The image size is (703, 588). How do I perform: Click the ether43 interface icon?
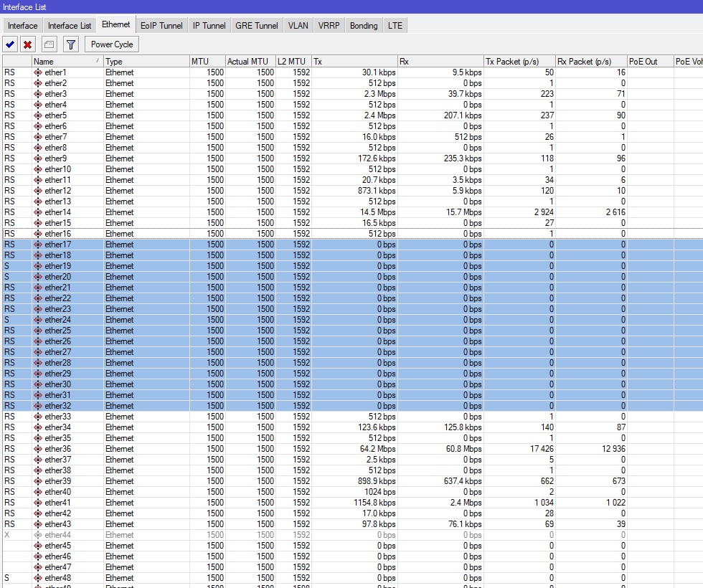(38, 524)
